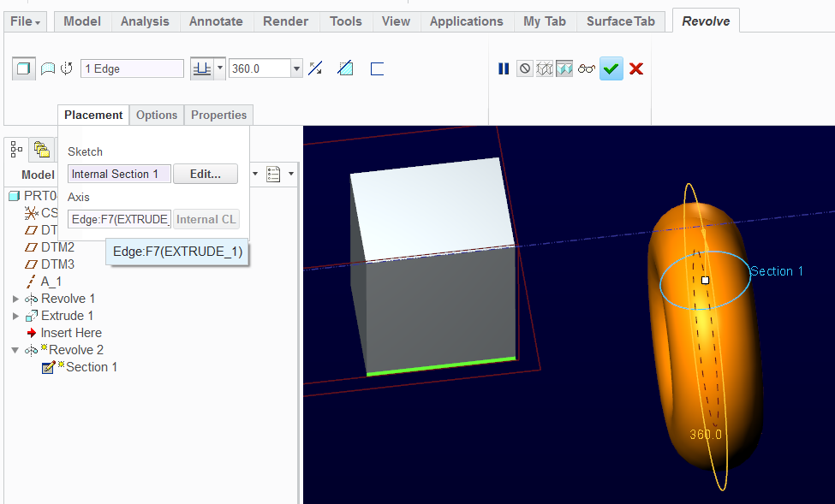Select Revolve 2 in model tree
The height and width of the screenshot is (504, 835).
tap(64, 350)
